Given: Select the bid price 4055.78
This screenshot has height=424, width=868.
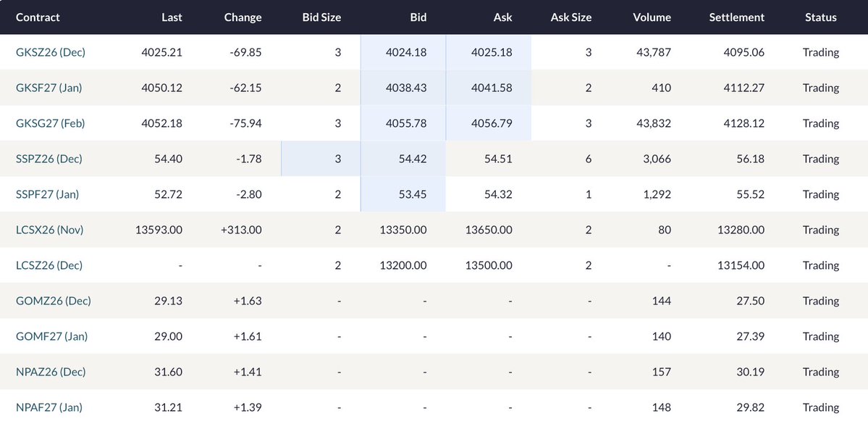Looking at the screenshot, I should tap(406, 123).
